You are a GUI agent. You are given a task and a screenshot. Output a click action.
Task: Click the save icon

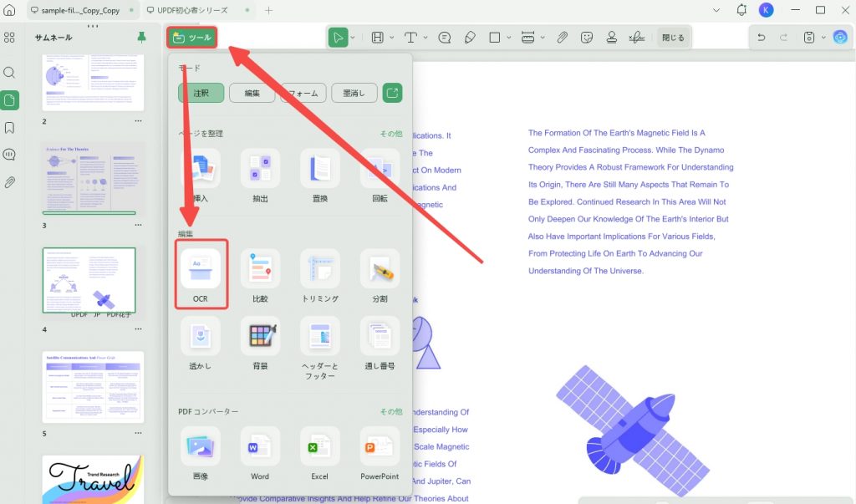(x=809, y=38)
